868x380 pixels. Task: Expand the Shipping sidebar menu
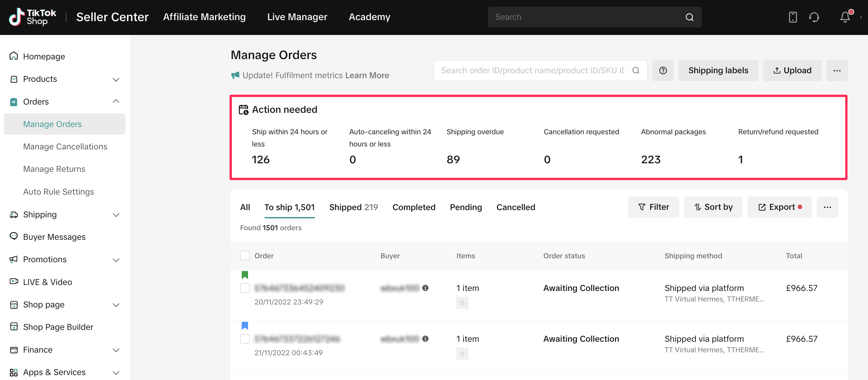click(116, 215)
